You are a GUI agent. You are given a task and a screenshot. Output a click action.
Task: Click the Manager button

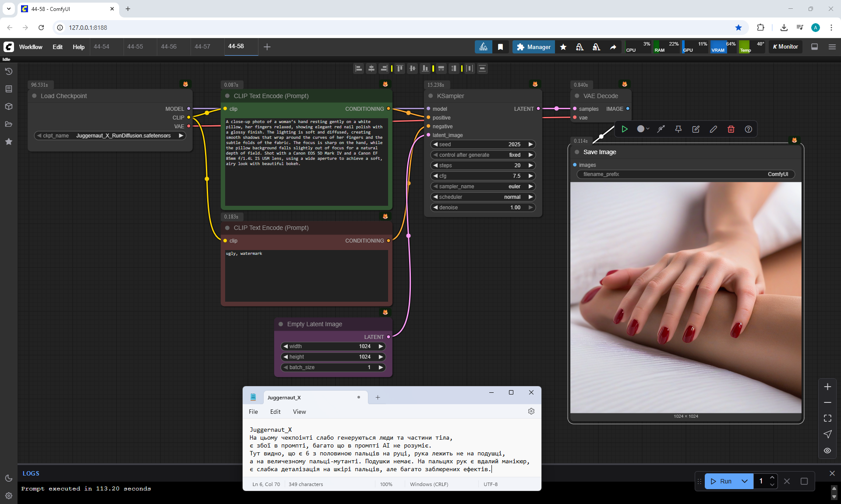(533, 47)
